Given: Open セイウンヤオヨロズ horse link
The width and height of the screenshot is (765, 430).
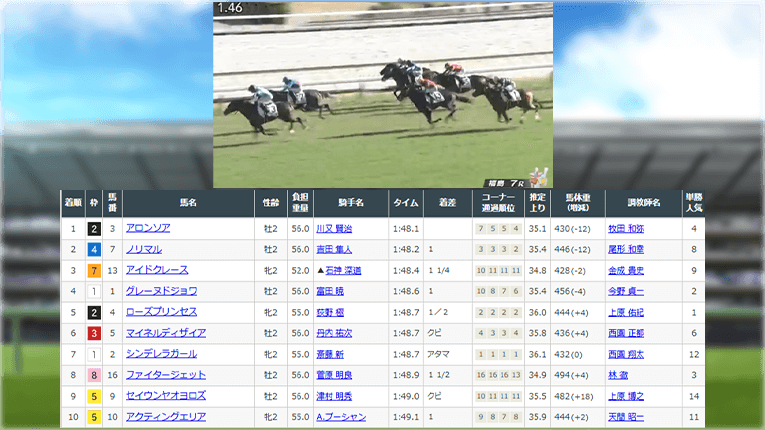Looking at the screenshot, I should pos(166,396).
